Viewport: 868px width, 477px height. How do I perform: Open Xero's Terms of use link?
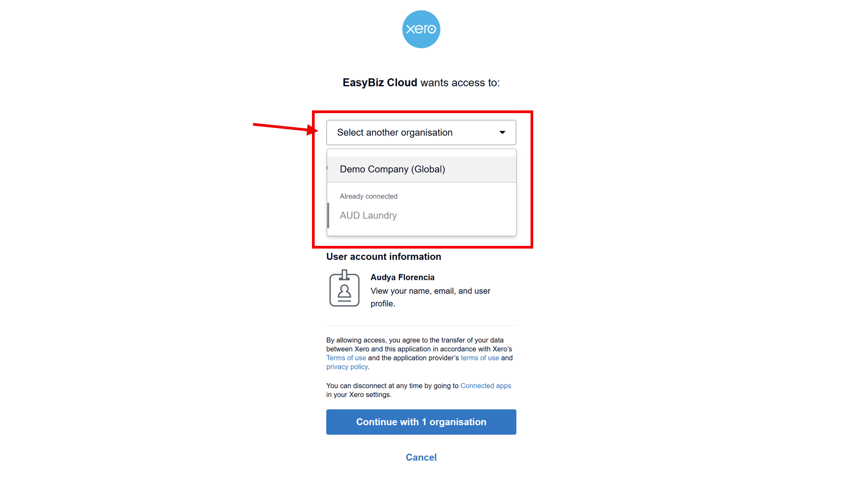pyautogui.click(x=346, y=358)
